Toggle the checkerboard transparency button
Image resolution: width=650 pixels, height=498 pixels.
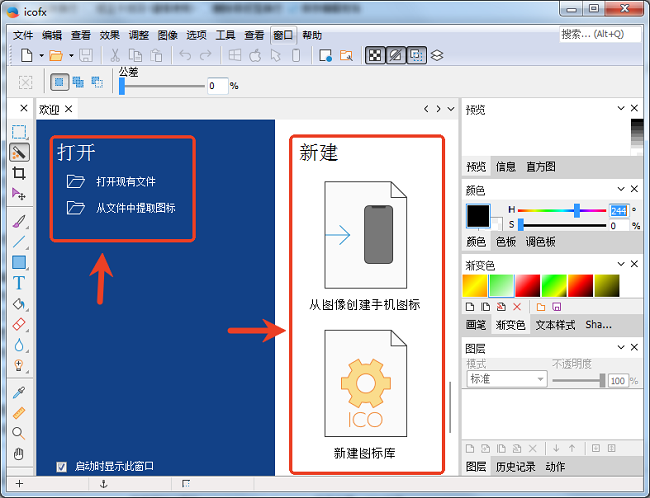click(x=375, y=55)
